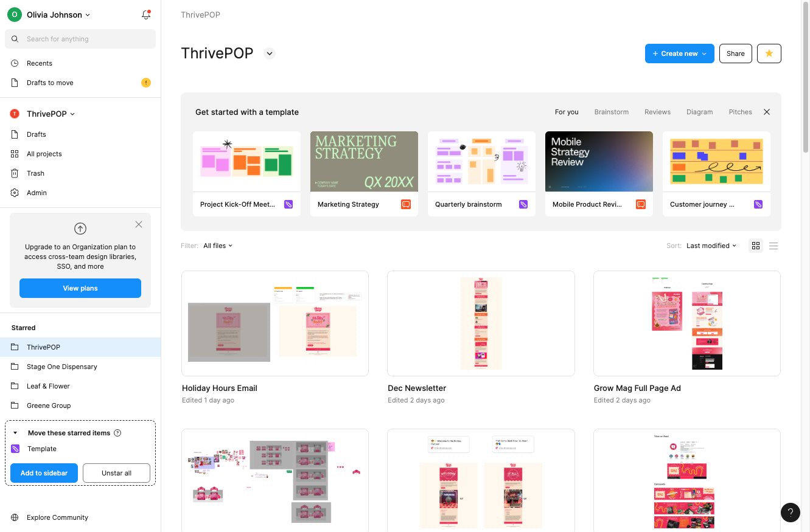Focus the Search for anything field

pyautogui.click(x=80, y=39)
